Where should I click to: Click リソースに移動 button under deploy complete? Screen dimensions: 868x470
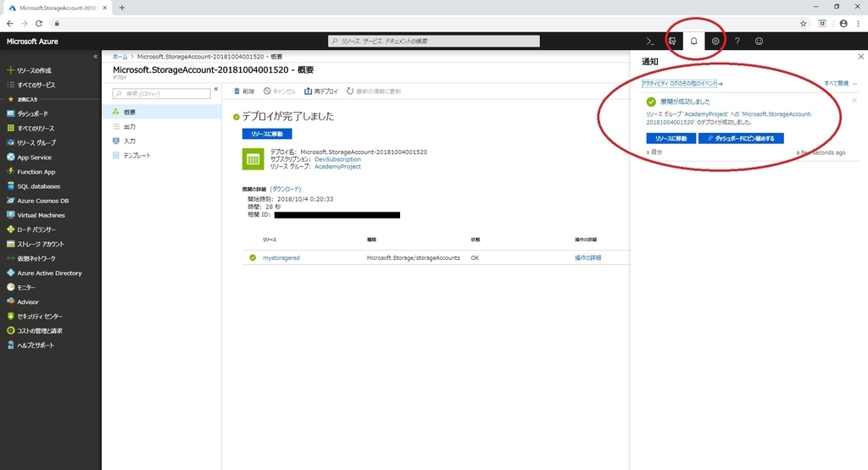coord(267,134)
